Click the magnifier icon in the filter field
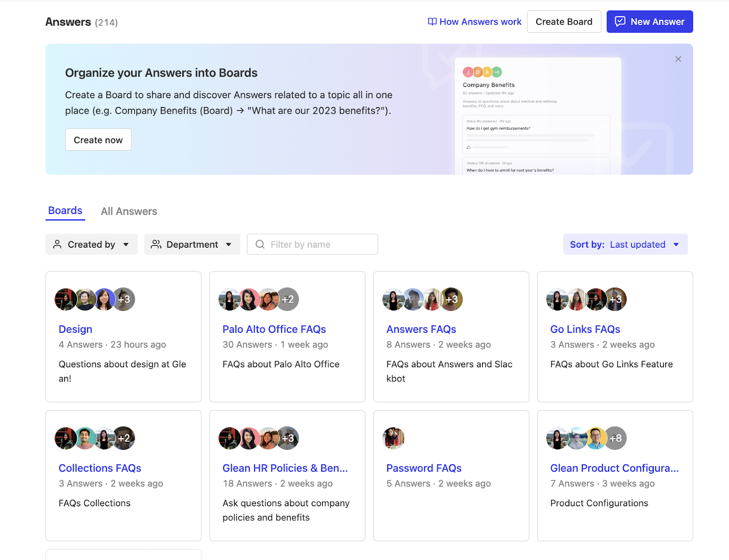This screenshot has width=729, height=560. (x=260, y=244)
